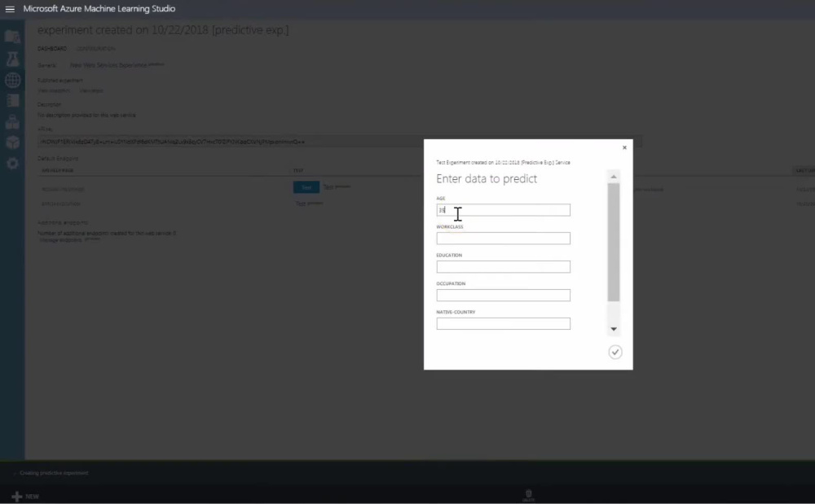Click Creating predictive experiment status message

[x=54, y=473]
